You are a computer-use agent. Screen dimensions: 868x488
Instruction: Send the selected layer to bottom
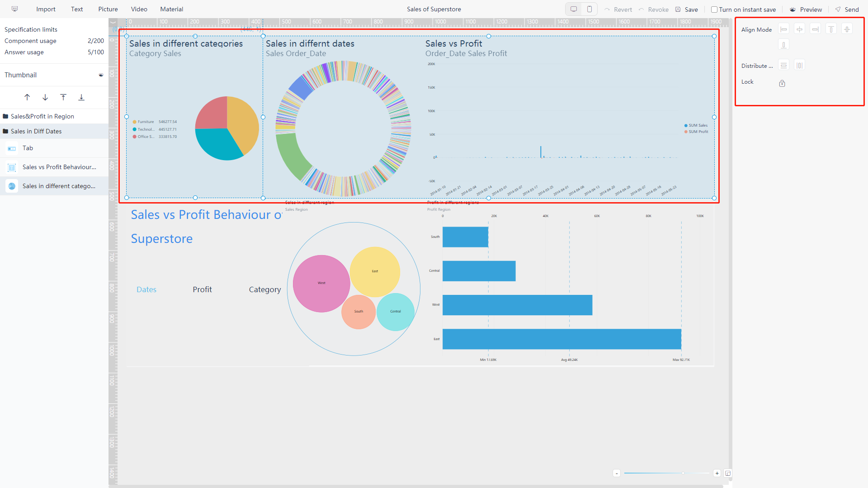(81, 97)
